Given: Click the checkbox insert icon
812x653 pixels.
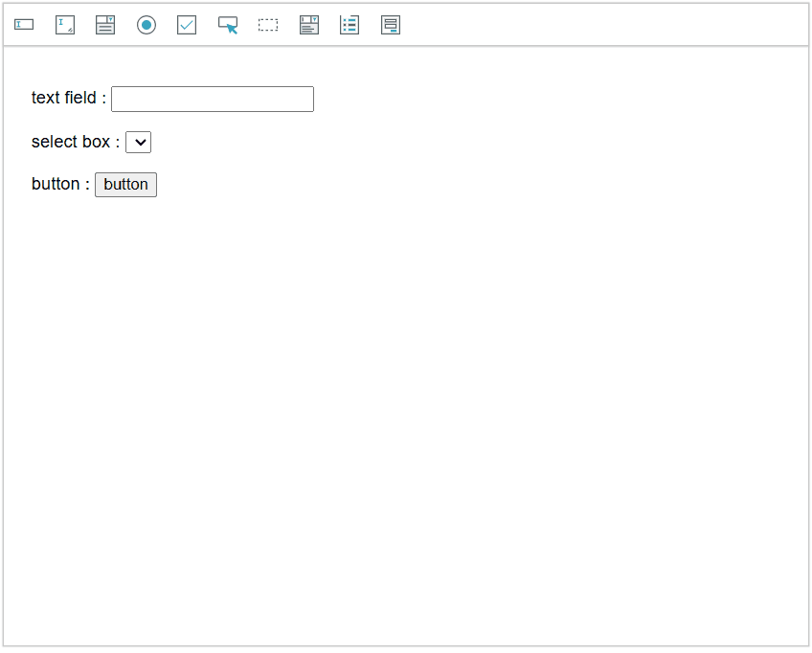Looking at the screenshot, I should pyautogui.click(x=187, y=24).
